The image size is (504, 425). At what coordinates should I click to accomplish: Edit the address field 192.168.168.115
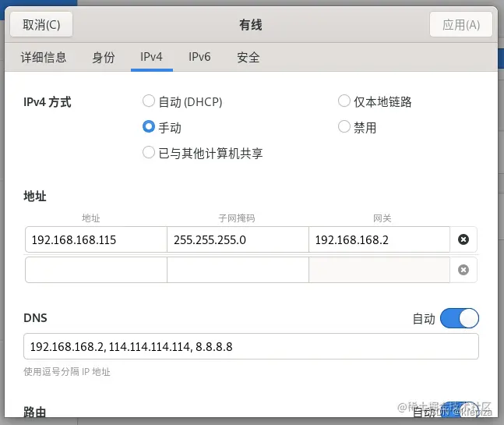pos(96,239)
